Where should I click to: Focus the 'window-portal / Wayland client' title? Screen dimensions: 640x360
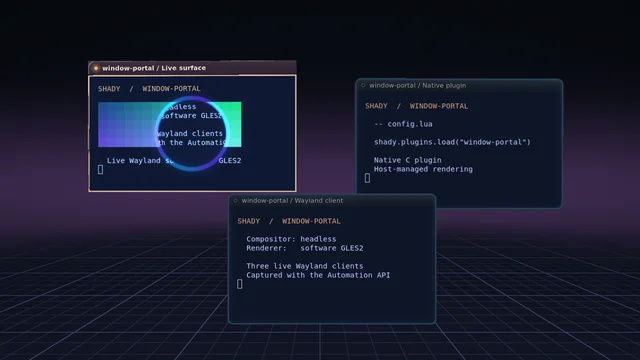pos(292,200)
